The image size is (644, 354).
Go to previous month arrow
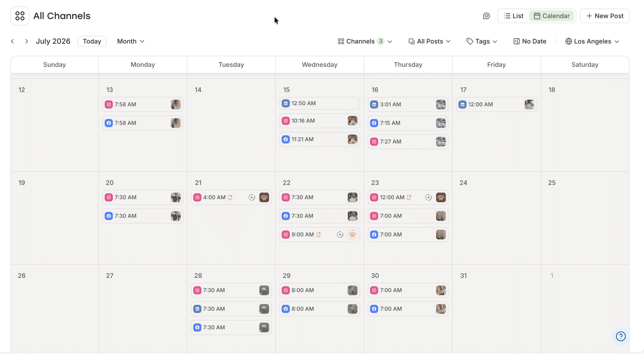(x=12, y=41)
